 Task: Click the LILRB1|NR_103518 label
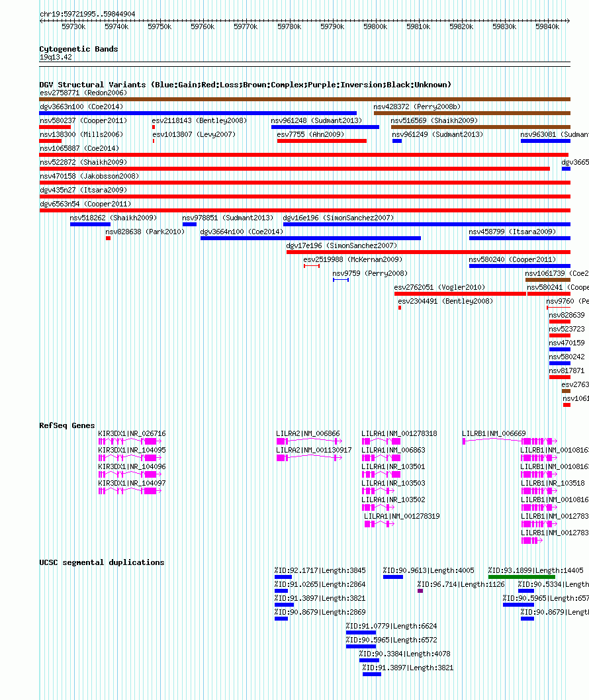click(x=553, y=482)
